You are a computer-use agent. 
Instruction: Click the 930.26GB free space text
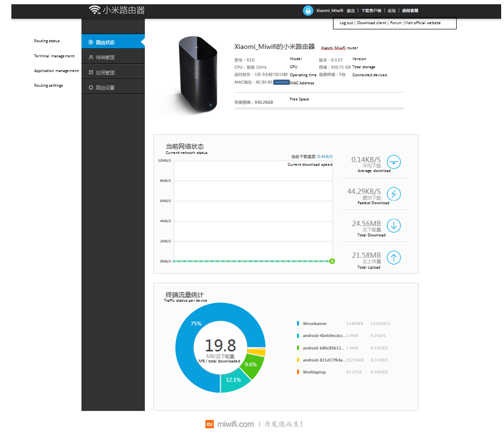[263, 102]
